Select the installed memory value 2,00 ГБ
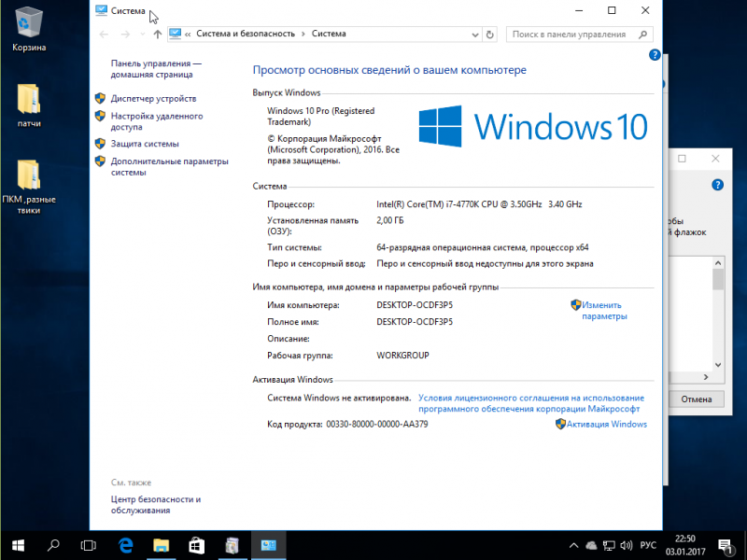 pyautogui.click(x=389, y=220)
